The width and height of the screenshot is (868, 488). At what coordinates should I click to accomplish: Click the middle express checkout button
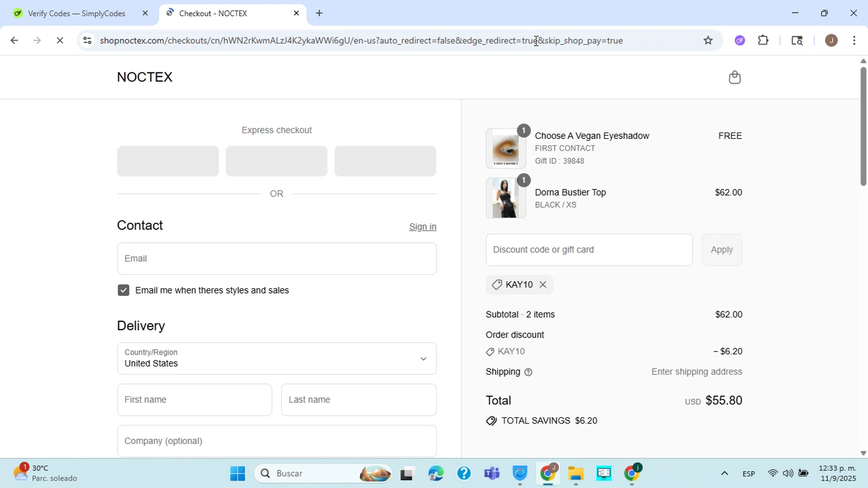pos(277,161)
